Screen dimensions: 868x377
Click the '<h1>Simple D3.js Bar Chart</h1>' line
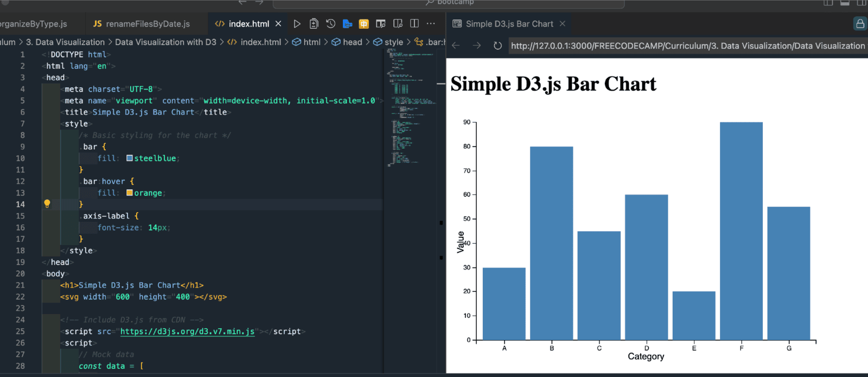[x=132, y=285]
